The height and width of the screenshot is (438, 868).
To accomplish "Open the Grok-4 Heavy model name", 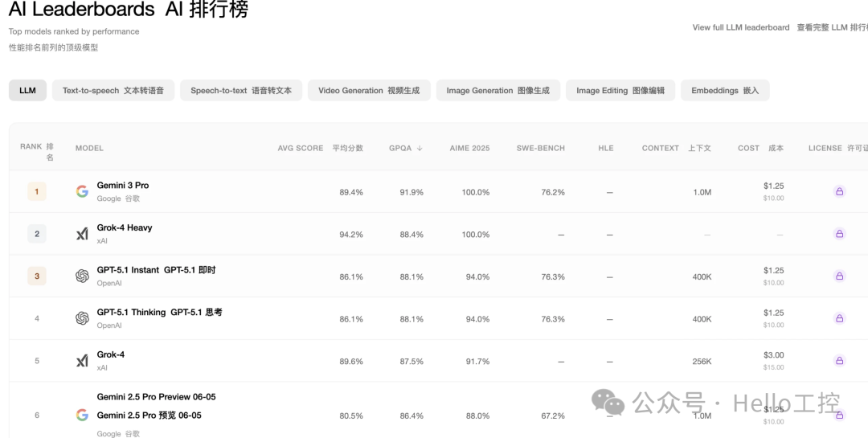I will click(125, 227).
